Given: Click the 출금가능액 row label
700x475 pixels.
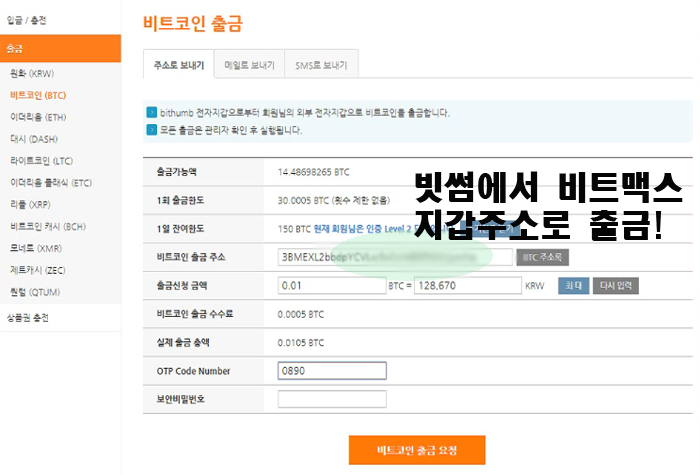Looking at the screenshot, I should coord(176,172).
